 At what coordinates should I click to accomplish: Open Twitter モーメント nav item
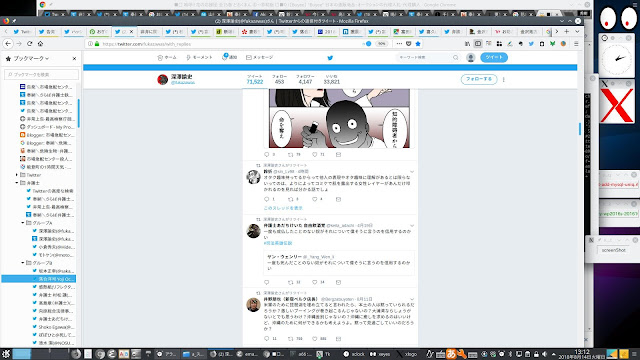[x=199, y=58]
